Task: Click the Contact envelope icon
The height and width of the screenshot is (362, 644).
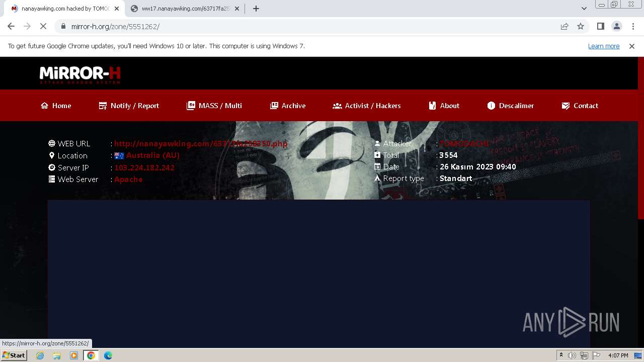Action: point(566,106)
